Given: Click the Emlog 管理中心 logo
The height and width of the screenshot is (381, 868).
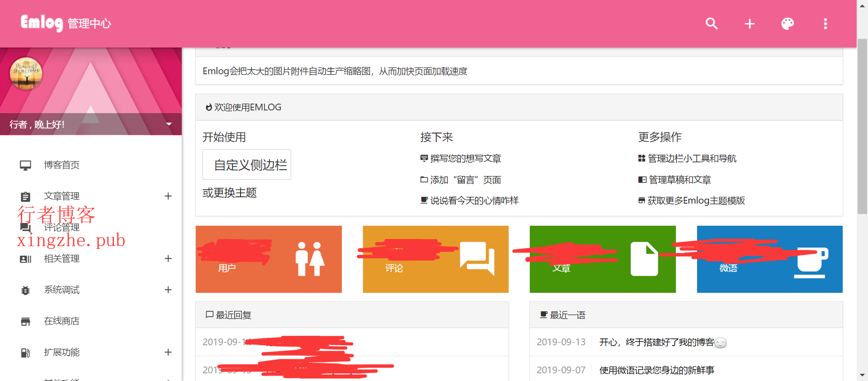Looking at the screenshot, I should point(66,23).
